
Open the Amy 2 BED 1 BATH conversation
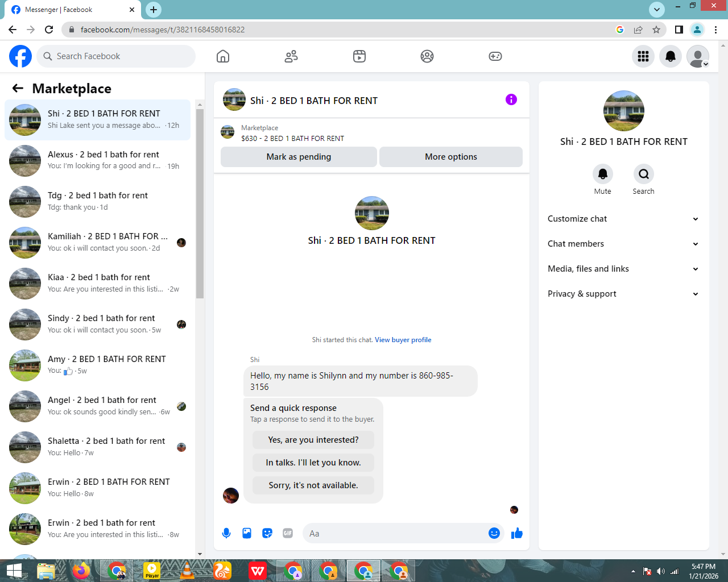point(98,365)
